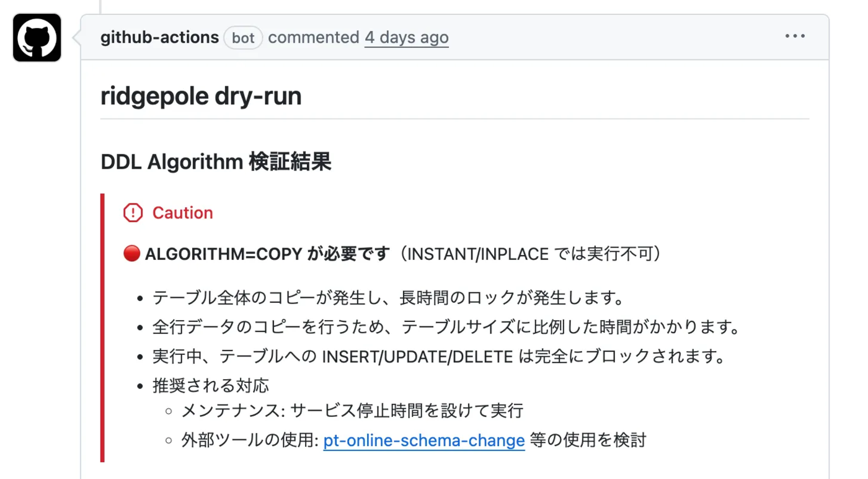Viewport: 868px width, 479px height.
Task: Click the bold "ALGORITHM=COPY が必要です" text
Action: pyautogui.click(x=267, y=254)
